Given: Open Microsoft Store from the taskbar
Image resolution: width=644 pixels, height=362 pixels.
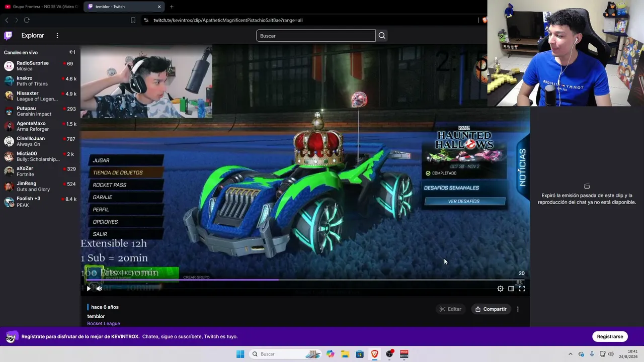Looking at the screenshot, I should tap(360, 354).
